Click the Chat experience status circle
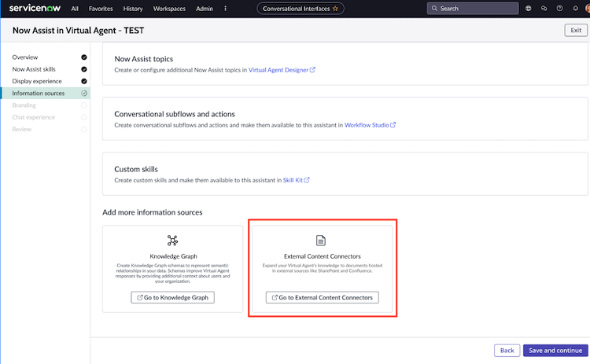The image size is (590, 364). [x=84, y=117]
